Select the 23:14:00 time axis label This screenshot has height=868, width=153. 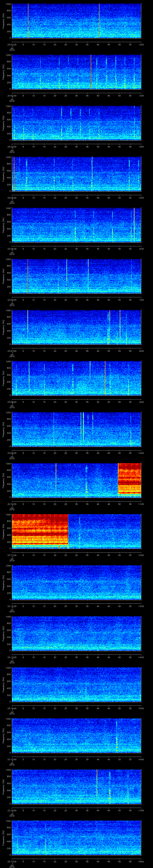point(12,708)
